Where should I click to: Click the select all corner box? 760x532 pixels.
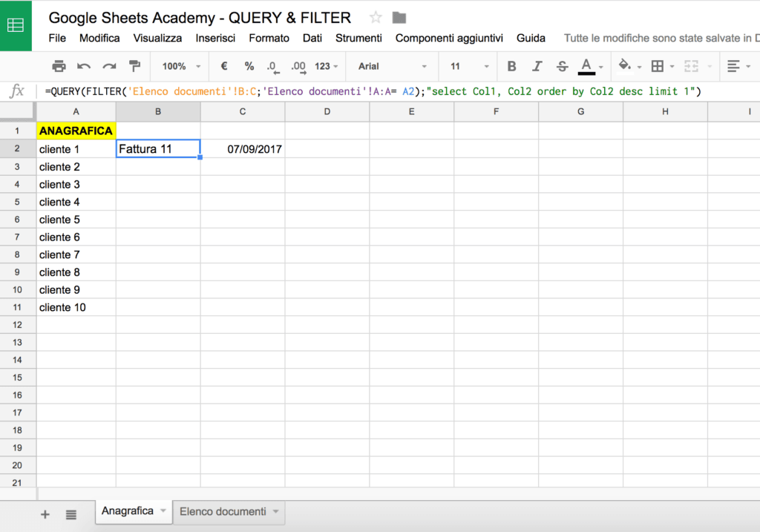18,111
